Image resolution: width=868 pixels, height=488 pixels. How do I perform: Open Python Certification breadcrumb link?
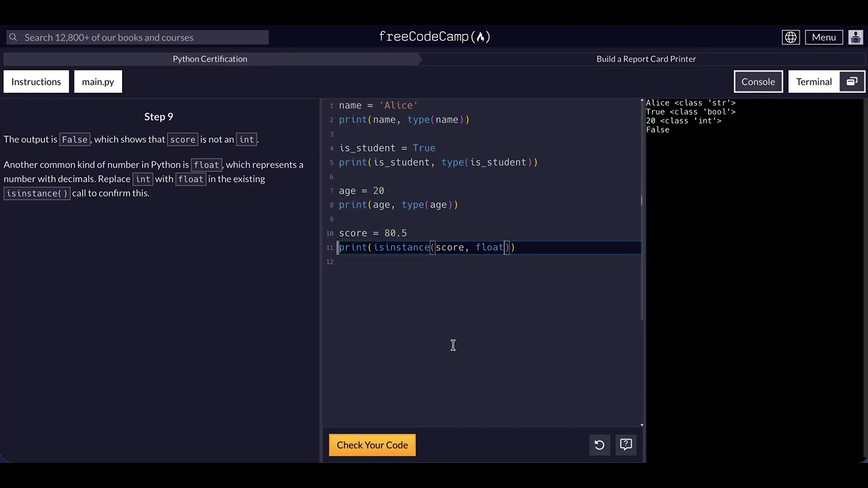pyautogui.click(x=210, y=59)
